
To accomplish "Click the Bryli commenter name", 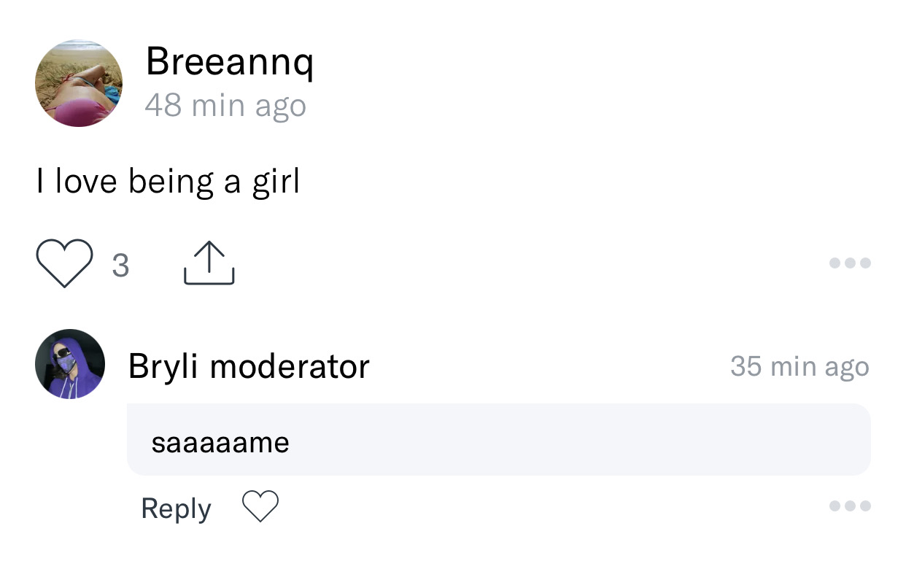I will [163, 365].
